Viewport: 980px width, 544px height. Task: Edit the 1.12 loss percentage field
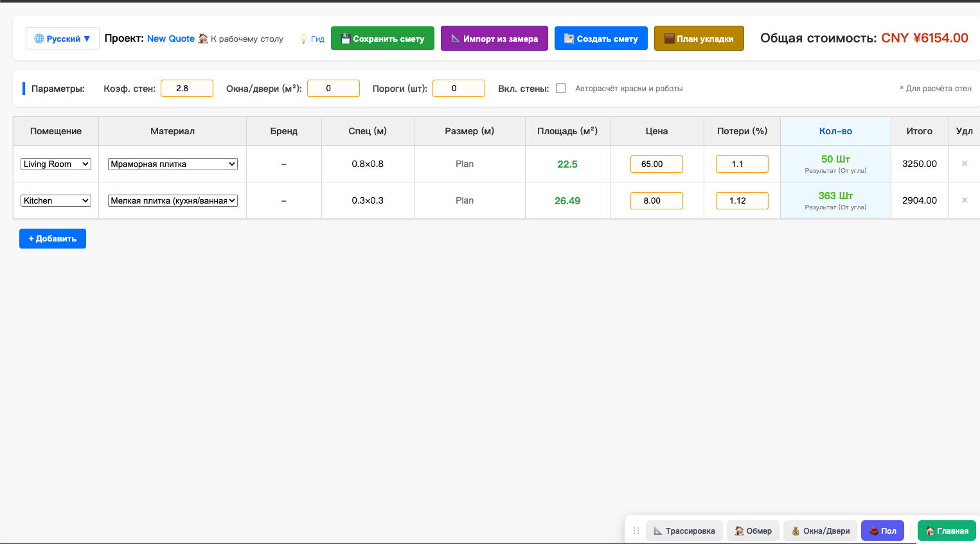click(x=742, y=200)
